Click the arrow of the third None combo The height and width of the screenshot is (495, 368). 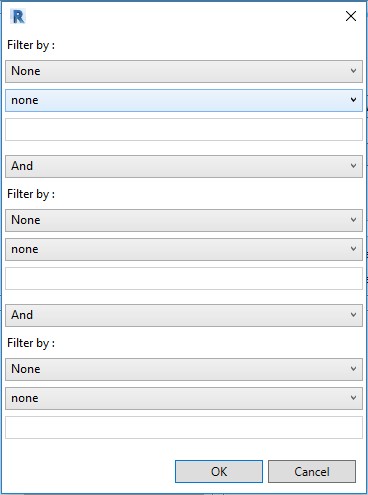(353, 369)
